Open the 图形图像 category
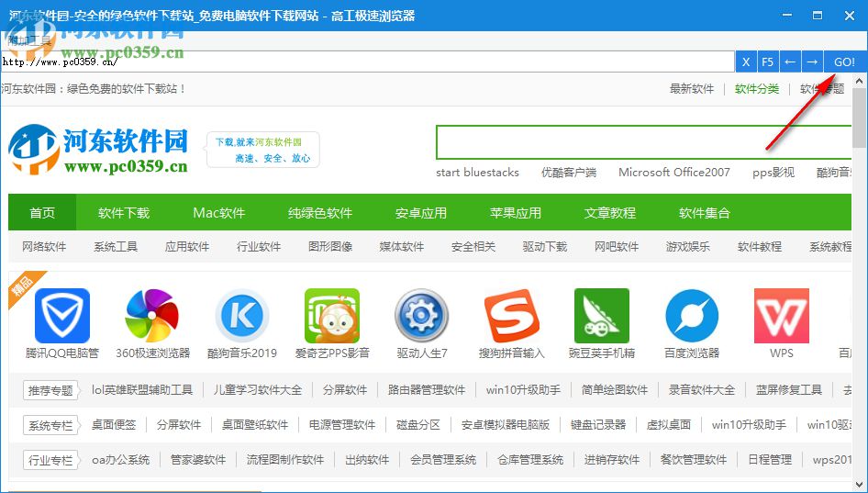Viewport: 868px width, 493px height. point(330,246)
